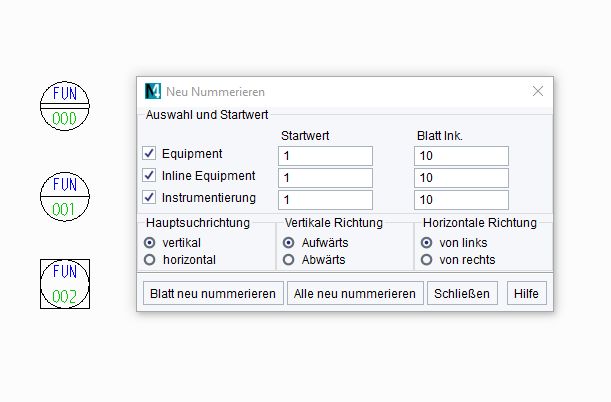The width and height of the screenshot is (611, 402).
Task: Uncheck the Equipment checkbox
Action: pyautogui.click(x=149, y=153)
